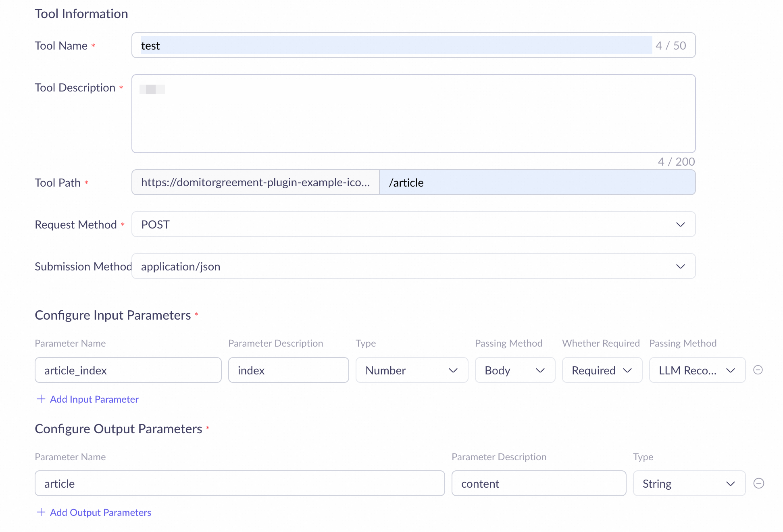
Task: Expand the Submission Method application/json dropdown
Action: (x=413, y=266)
